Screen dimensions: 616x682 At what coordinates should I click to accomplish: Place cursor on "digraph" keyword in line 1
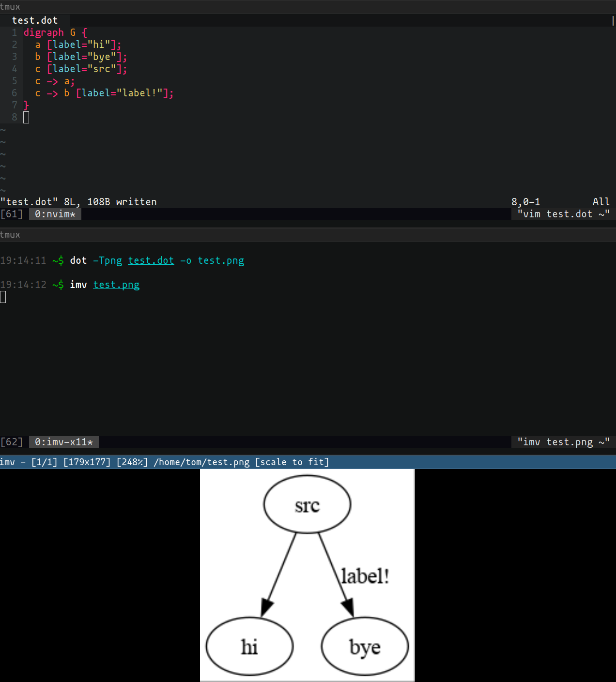pyautogui.click(x=44, y=32)
